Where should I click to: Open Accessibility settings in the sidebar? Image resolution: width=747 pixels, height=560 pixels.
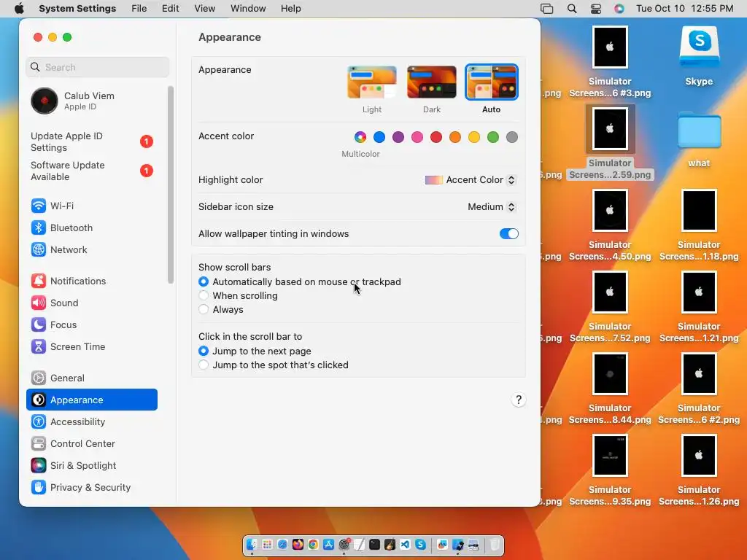click(x=68, y=422)
